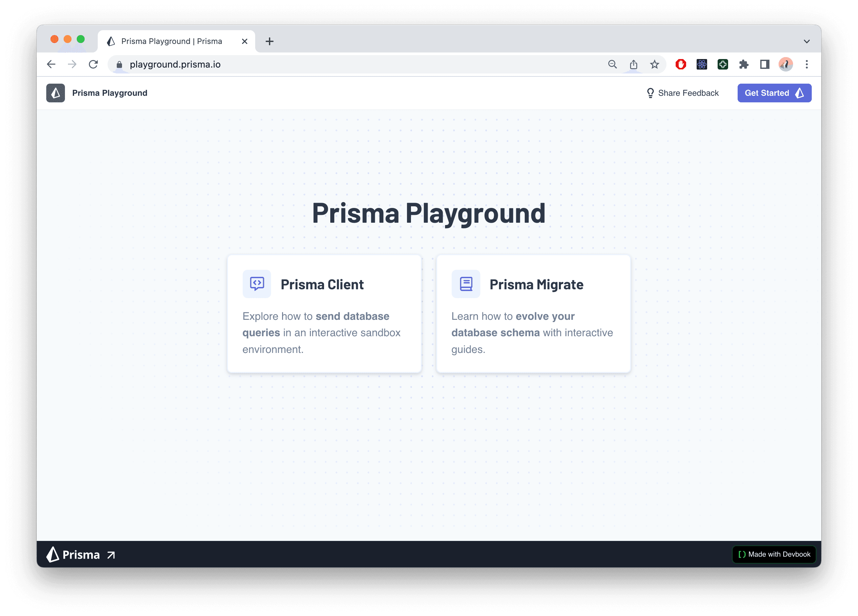The width and height of the screenshot is (858, 616).
Task: Open the browser Extensions puzzle icon
Action: [744, 64]
